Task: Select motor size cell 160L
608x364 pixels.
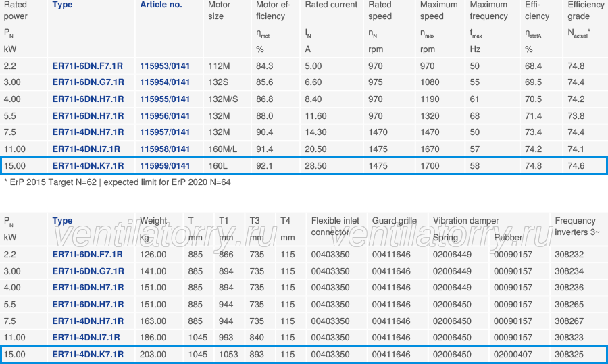Action: click(218, 166)
